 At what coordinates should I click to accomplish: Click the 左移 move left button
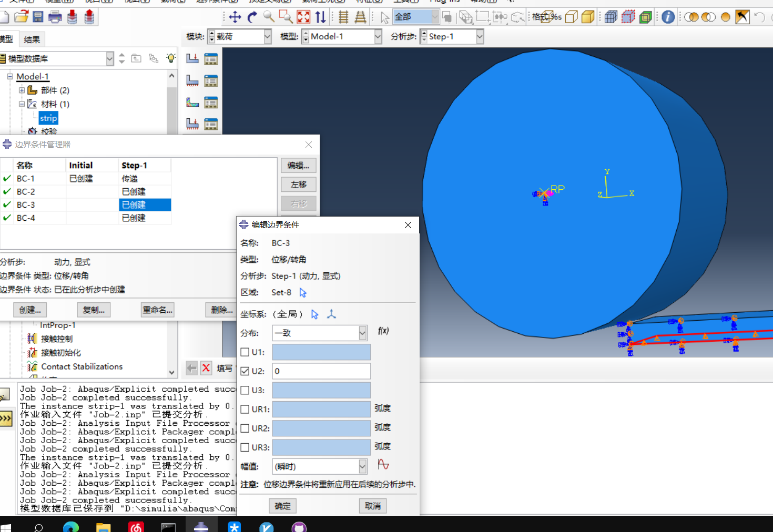(x=298, y=185)
